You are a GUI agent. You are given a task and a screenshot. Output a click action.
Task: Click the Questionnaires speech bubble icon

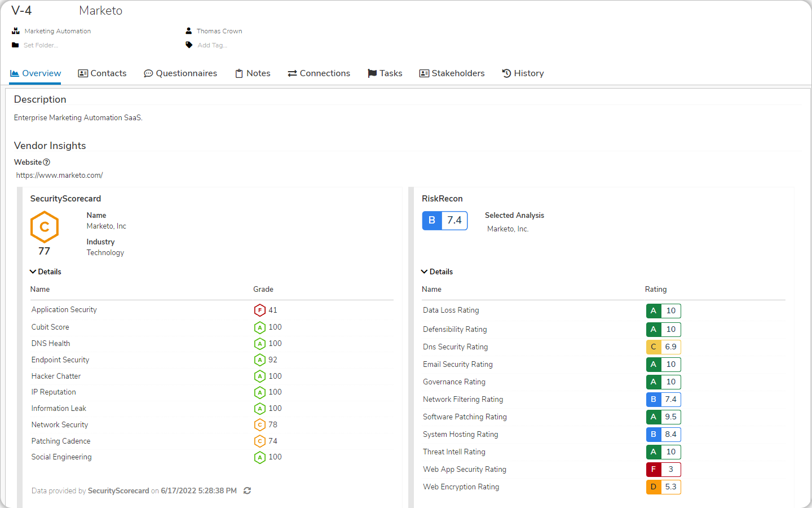click(148, 73)
